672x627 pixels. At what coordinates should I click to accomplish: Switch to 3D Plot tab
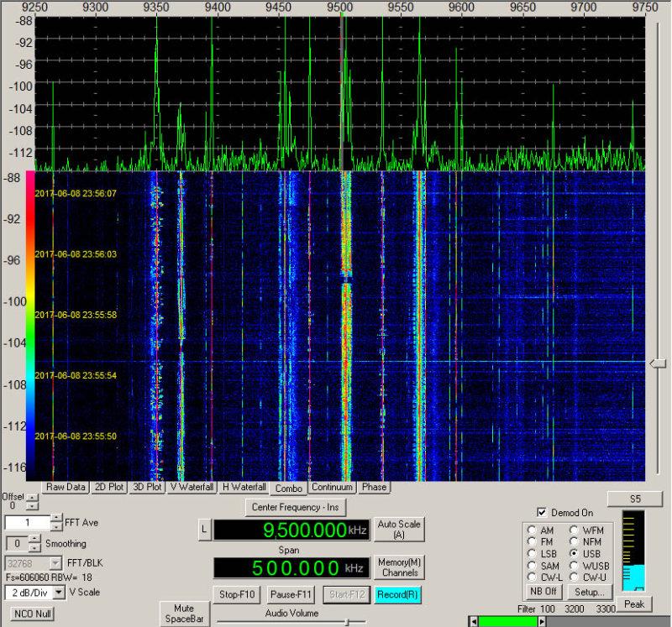[147, 487]
